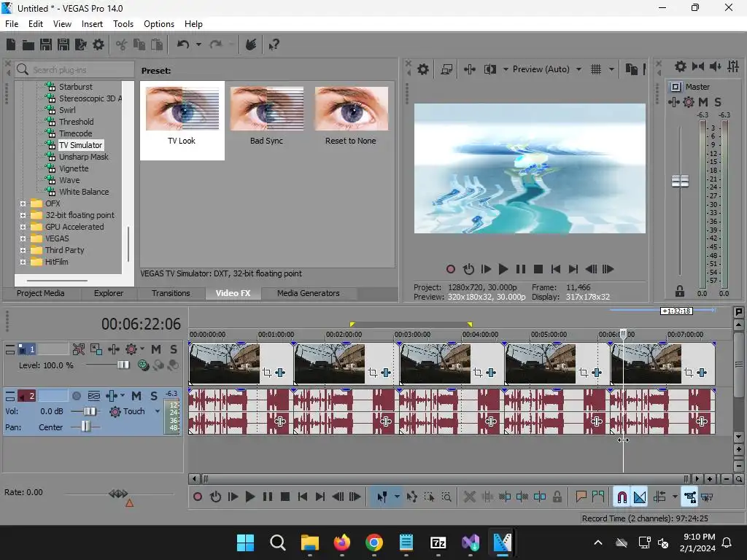
Task: Click the Lock event padlock icon
Action: 557,497
